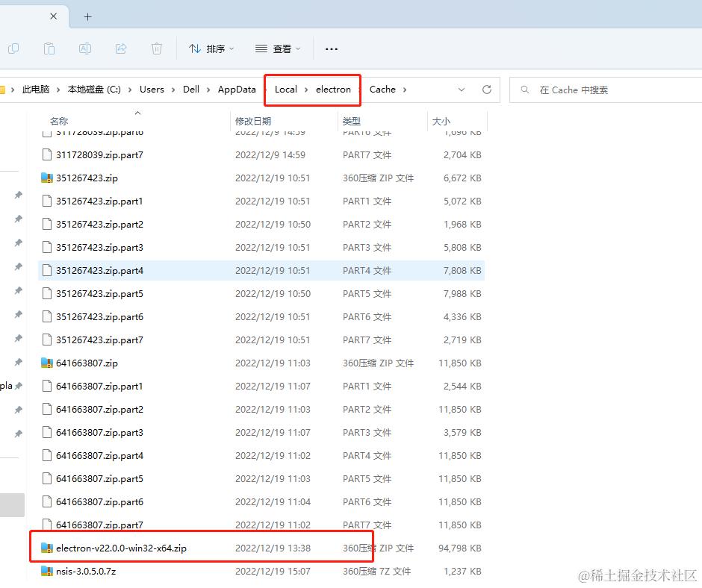Click Cache in the breadcrumb path
Screen dimensions: 702x588
point(383,90)
